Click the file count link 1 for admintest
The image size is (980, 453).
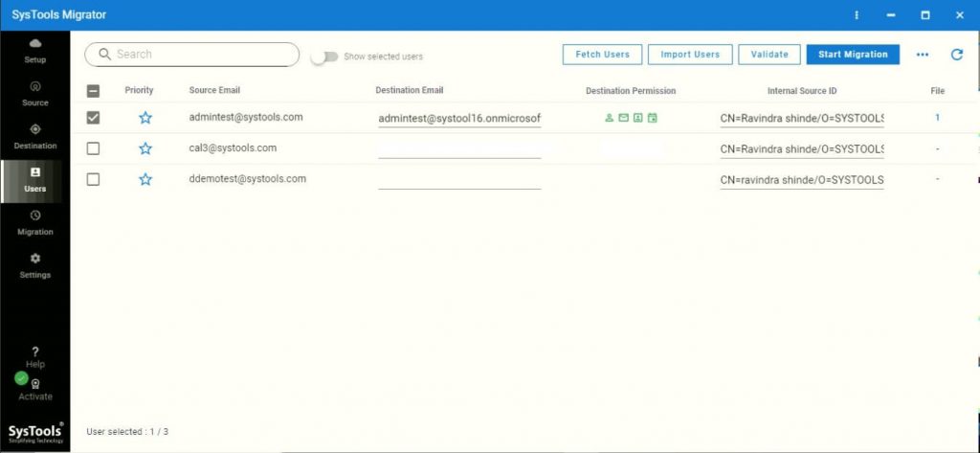click(x=937, y=117)
